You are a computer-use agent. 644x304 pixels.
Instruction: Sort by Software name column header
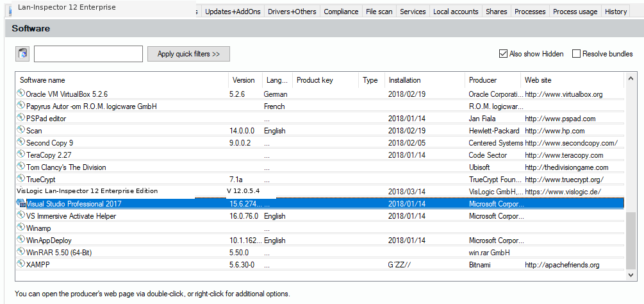tap(122, 80)
